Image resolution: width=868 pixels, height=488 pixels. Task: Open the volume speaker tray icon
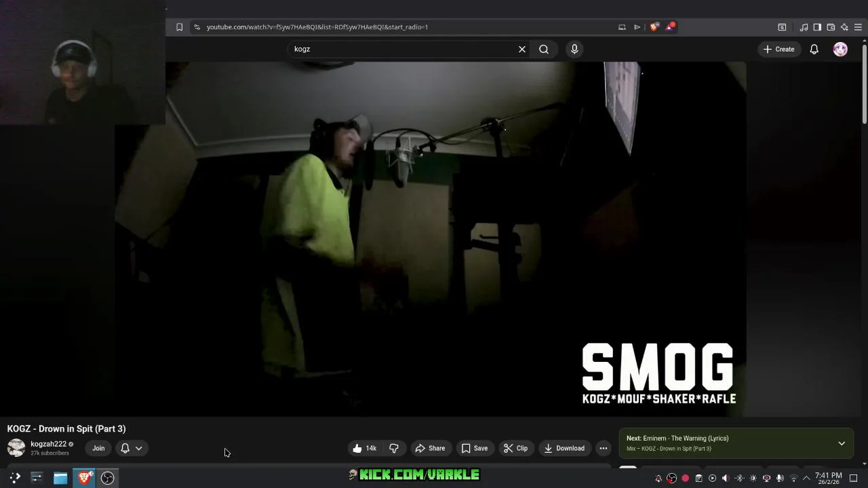click(726, 479)
